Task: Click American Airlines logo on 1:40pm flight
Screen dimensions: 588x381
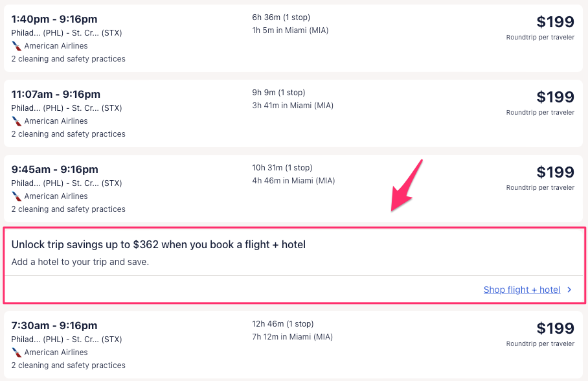Action: pyautogui.click(x=17, y=46)
